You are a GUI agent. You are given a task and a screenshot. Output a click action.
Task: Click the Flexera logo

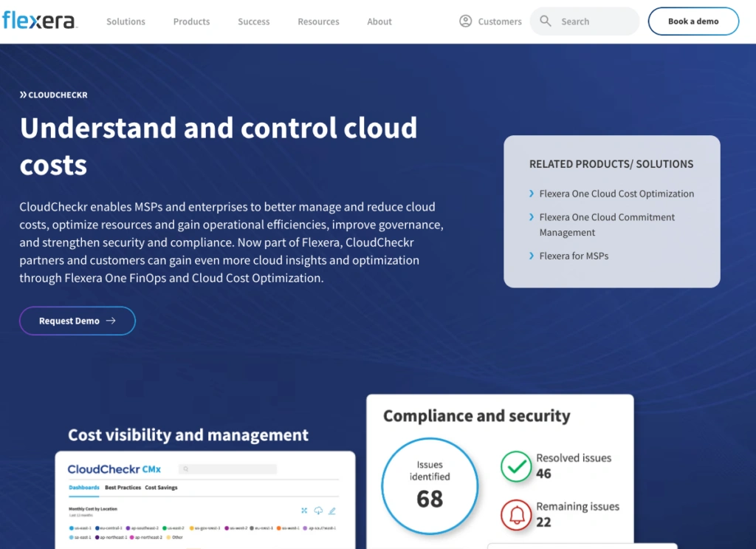(40, 21)
